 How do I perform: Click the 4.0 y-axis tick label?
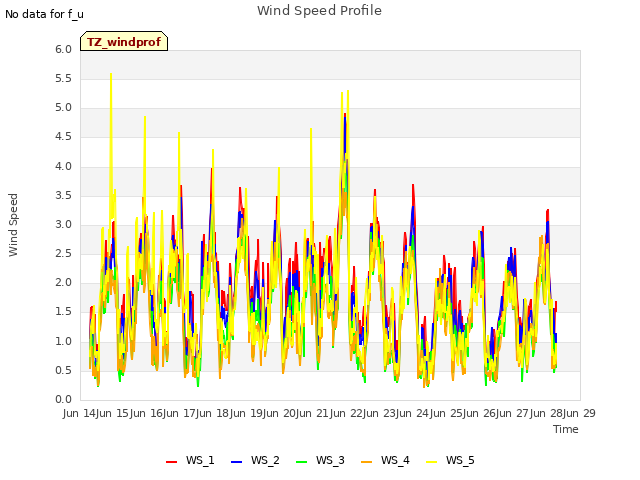(63, 166)
